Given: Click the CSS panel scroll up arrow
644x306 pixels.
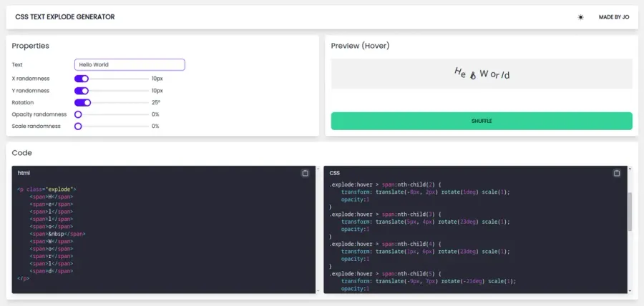Looking at the screenshot, I should coord(630,168).
